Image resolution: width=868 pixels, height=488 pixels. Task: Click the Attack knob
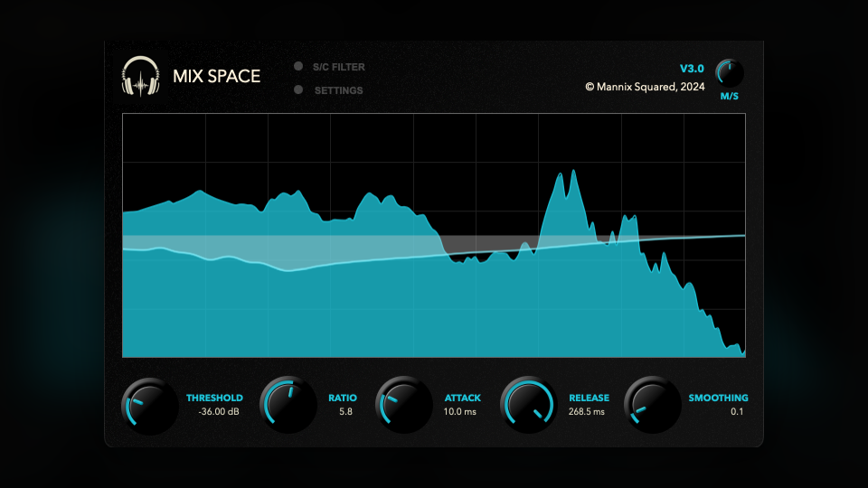[x=404, y=405]
